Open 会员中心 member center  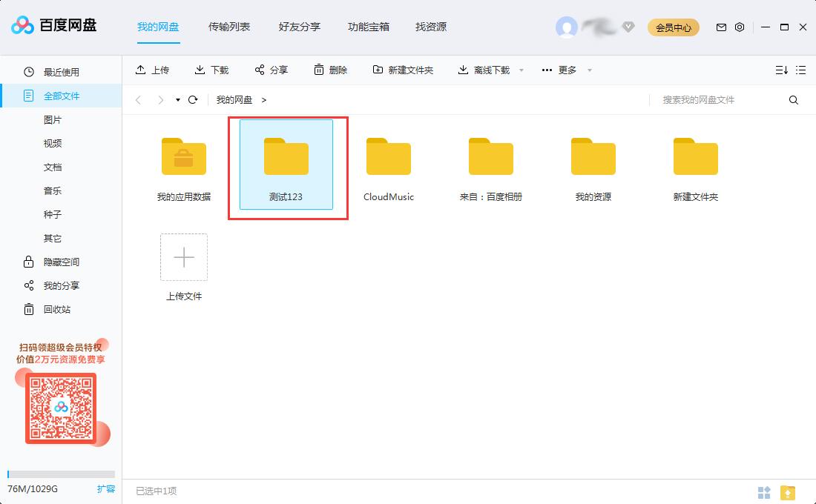tap(674, 27)
